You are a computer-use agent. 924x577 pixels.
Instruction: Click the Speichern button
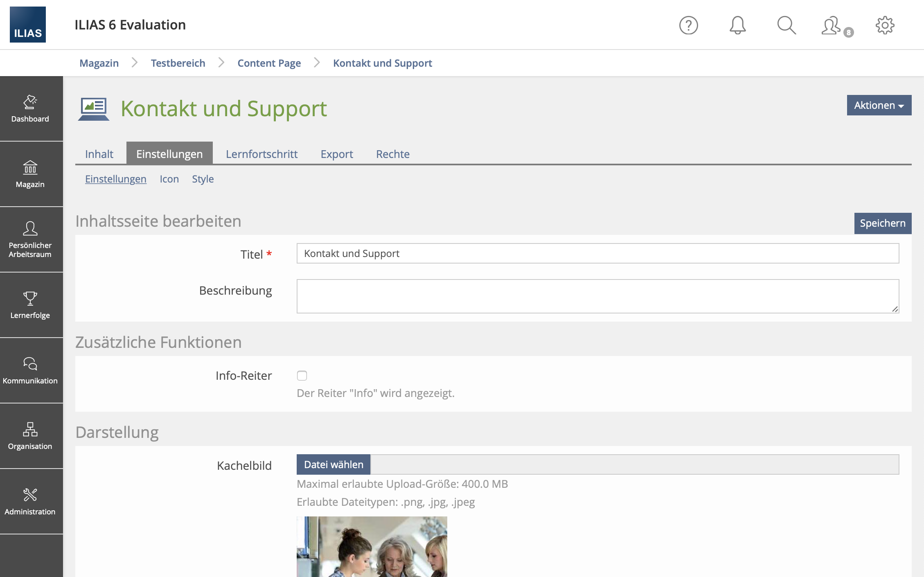pyautogui.click(x=882, y=223)
